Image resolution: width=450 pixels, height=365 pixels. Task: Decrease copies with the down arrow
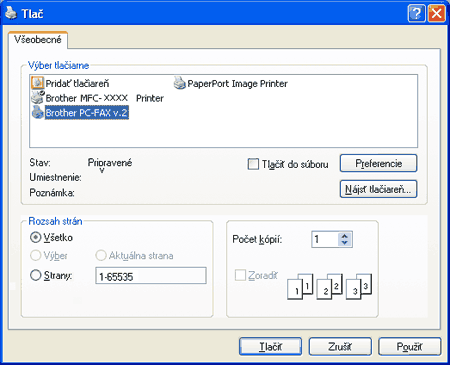(x=345, y=243)
